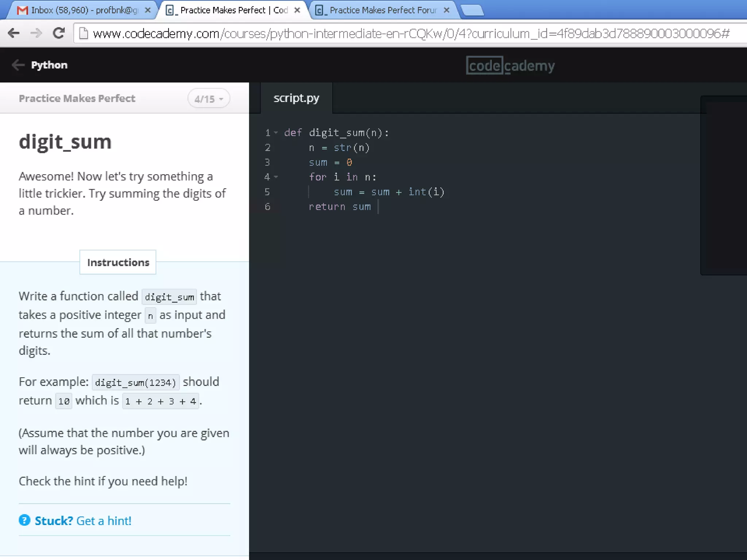Place cursor on the 'return sum' line
Screen dimensions: 747x560
coord(340,207)
